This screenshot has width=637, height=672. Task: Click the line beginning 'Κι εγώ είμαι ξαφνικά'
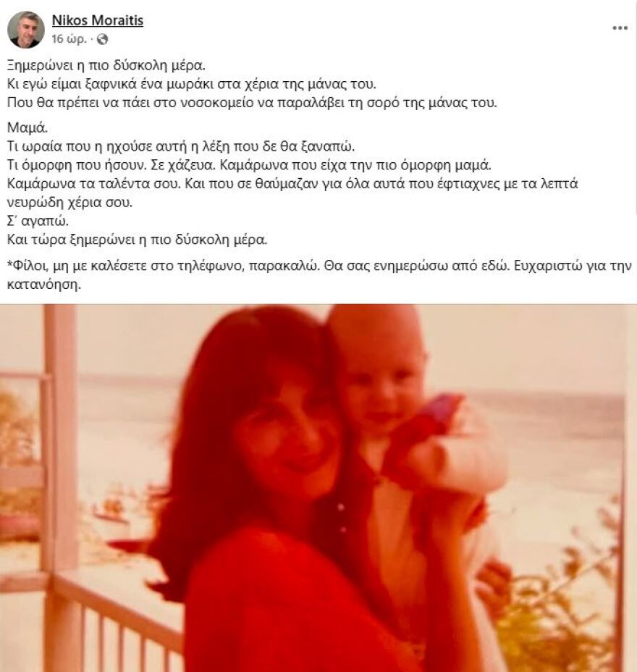192,84
